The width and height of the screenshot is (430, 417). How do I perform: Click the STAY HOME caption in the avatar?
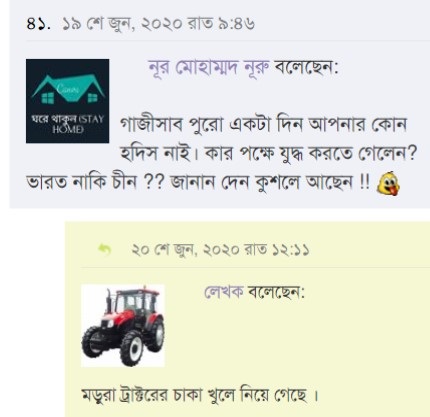[x=68, y=124]
